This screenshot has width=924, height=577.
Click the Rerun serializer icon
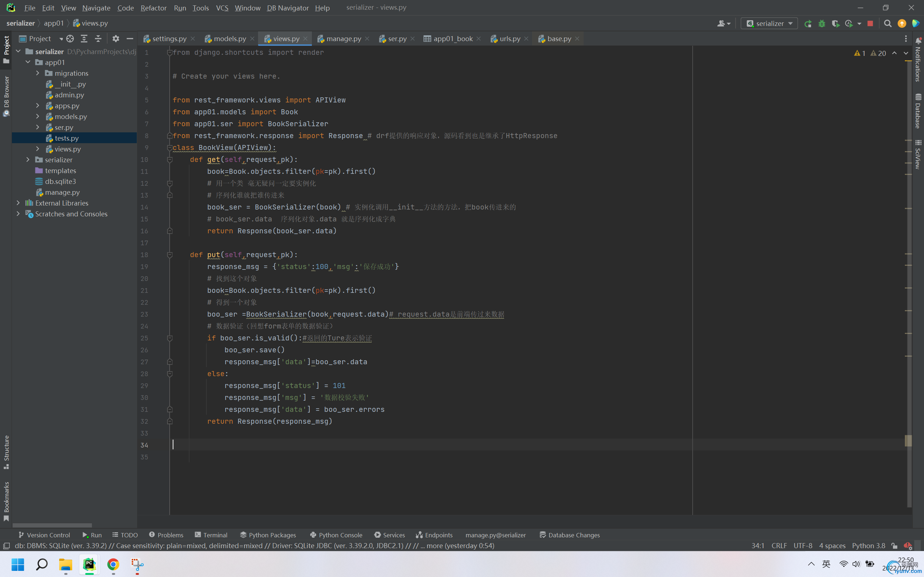coord(807,24)
